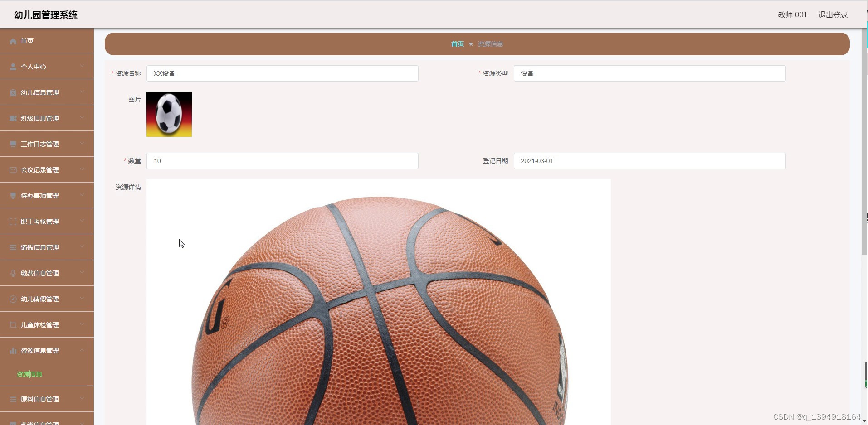This screenshot has width=868, height=425.
Task: Expand 幼儿请假管理 submenu arrow
Action: (x=82, y=299)
